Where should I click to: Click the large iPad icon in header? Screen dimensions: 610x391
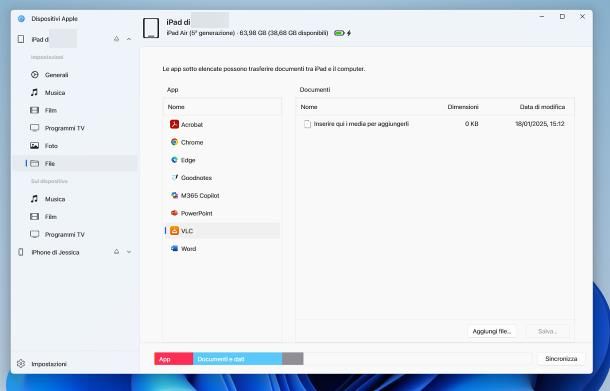pos(151,28)
